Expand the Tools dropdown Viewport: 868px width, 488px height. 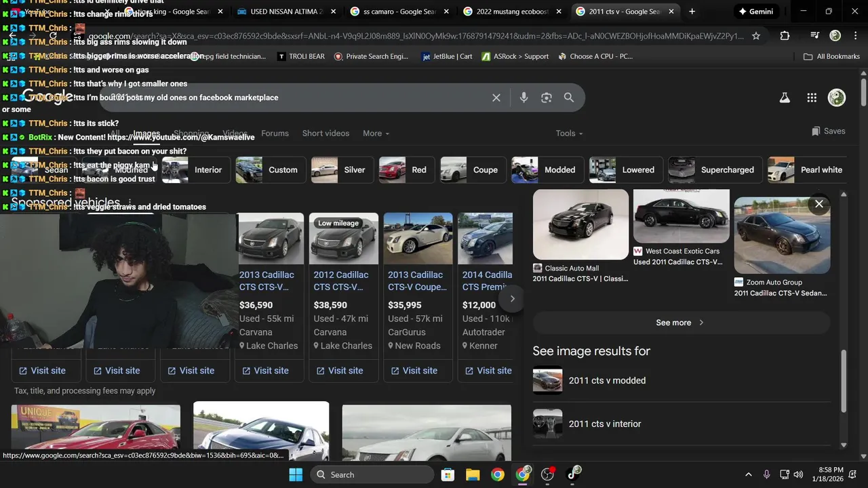point(569,134)
